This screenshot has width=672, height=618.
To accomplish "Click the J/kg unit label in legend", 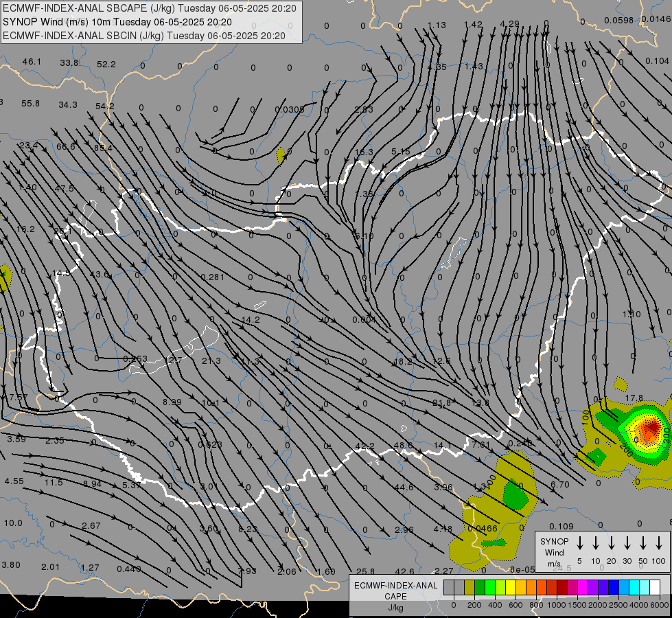I will click(395, 608).
